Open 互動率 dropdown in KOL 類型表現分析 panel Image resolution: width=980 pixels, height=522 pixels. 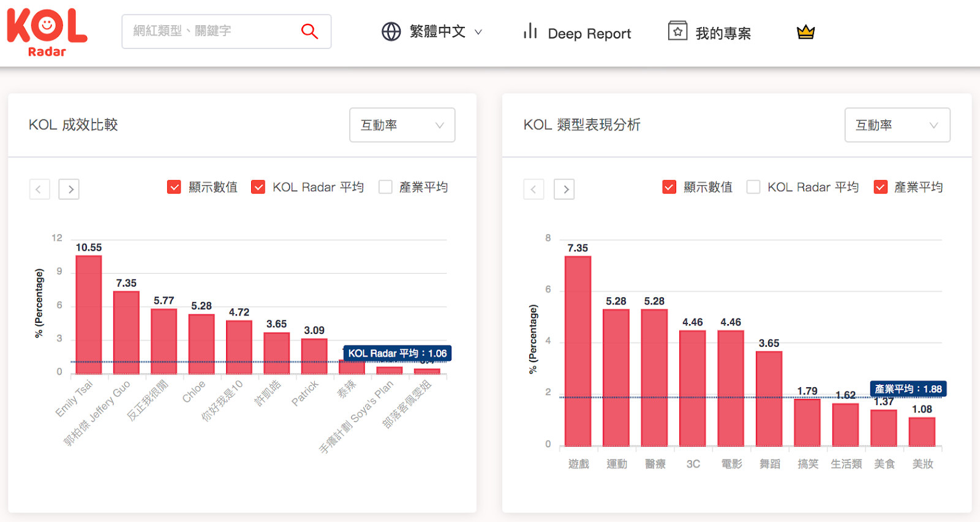point(897,125)
